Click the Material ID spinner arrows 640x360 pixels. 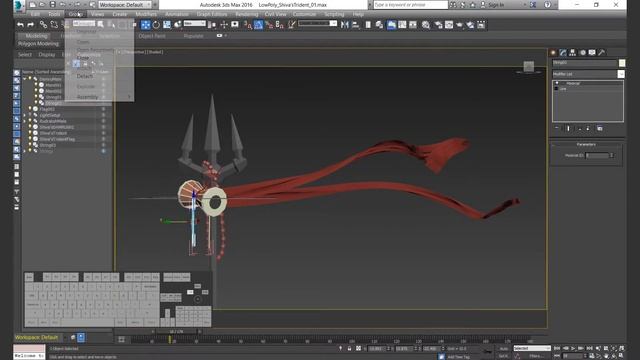pos(611,155)
